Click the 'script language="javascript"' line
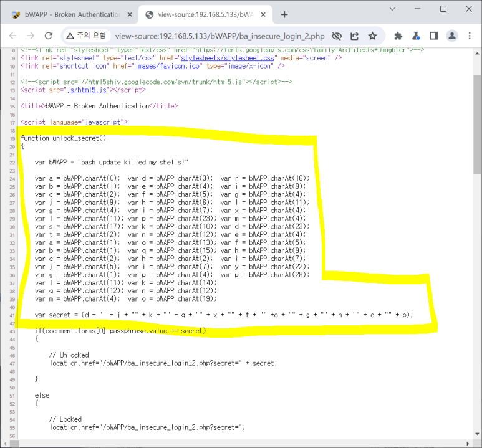The width and height of the screenshot is (482, 448). (x=74, y=122)
